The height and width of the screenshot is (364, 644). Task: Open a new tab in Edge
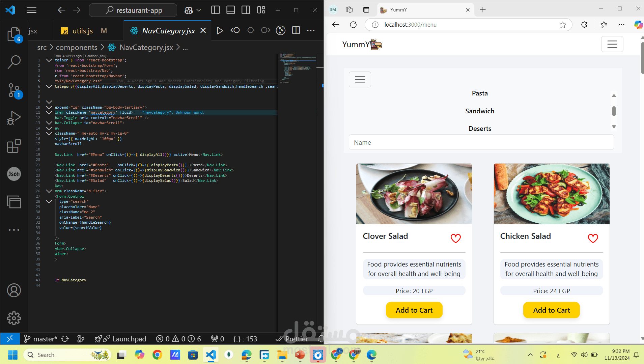tap(483, 10)
